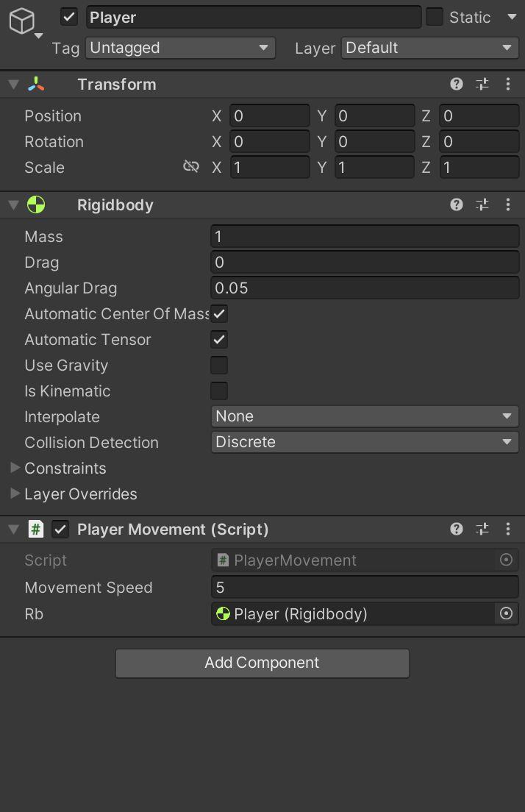
Task: Click the Position Y field
Action: pyautogui.click(x=375, y=115)
